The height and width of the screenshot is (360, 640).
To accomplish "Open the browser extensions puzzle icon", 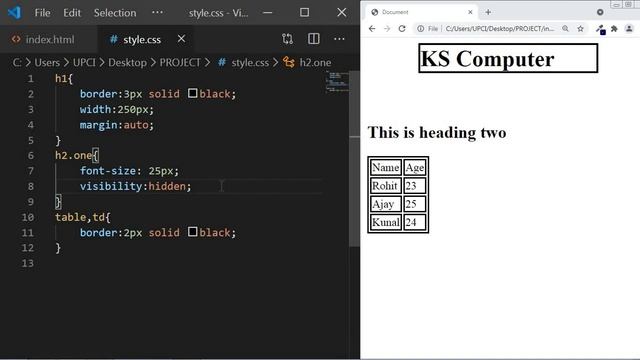I will click(x=614, y=29).
